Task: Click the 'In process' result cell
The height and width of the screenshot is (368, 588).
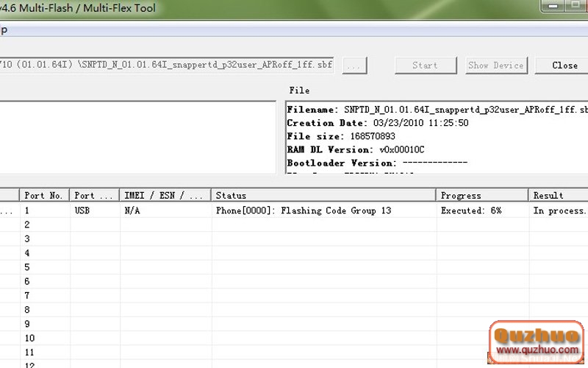Action: point(559,210)
